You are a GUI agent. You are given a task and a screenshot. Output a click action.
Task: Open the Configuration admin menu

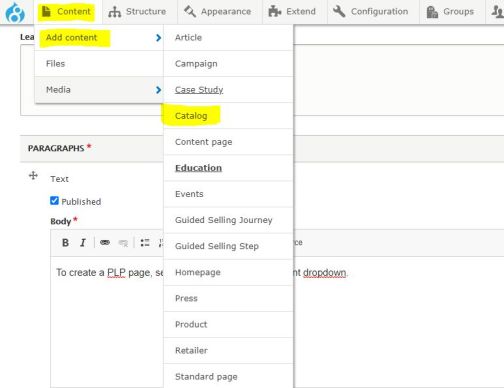[x=370, y=12]
